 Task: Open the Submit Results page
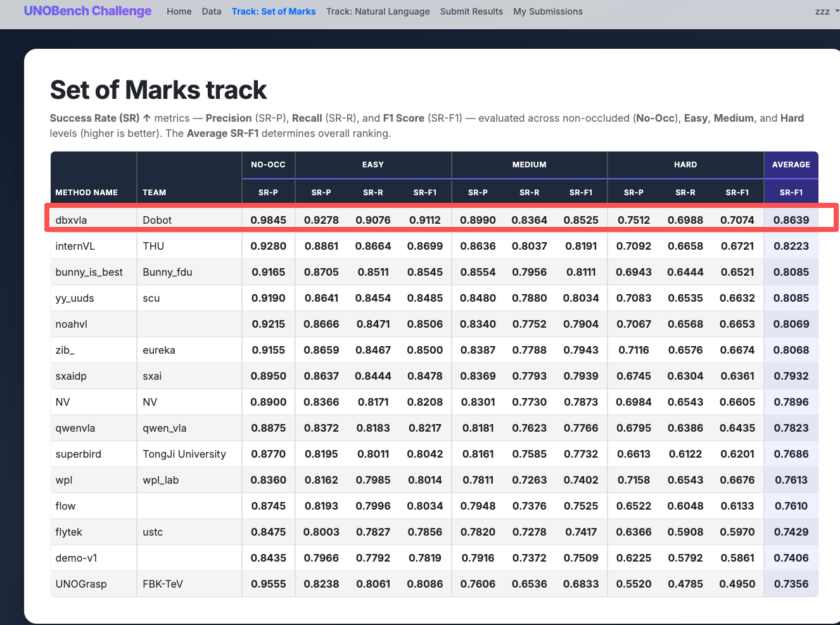[x=471, y=11]
